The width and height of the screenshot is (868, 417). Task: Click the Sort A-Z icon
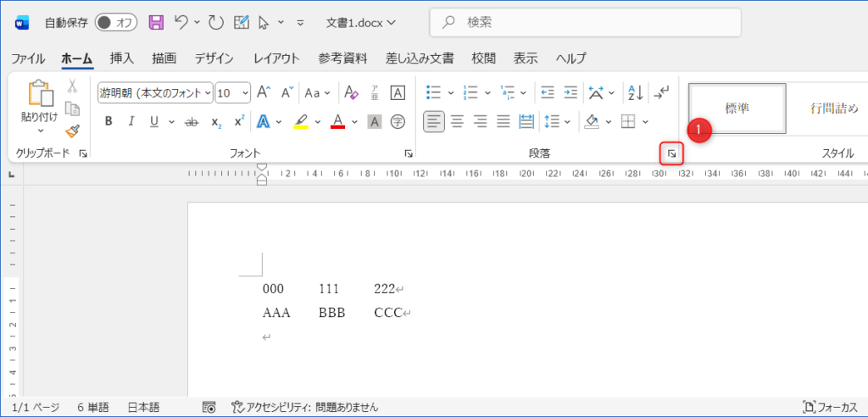(x=634, y=92)
